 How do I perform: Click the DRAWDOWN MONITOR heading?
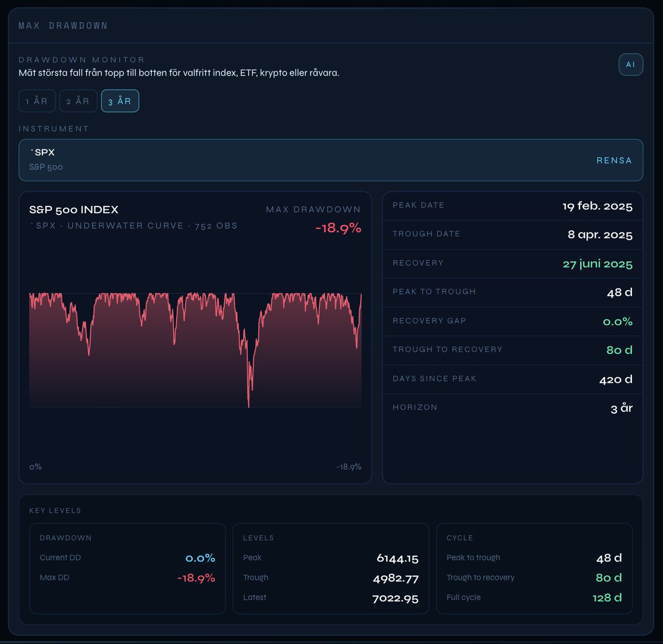(82, 60)
